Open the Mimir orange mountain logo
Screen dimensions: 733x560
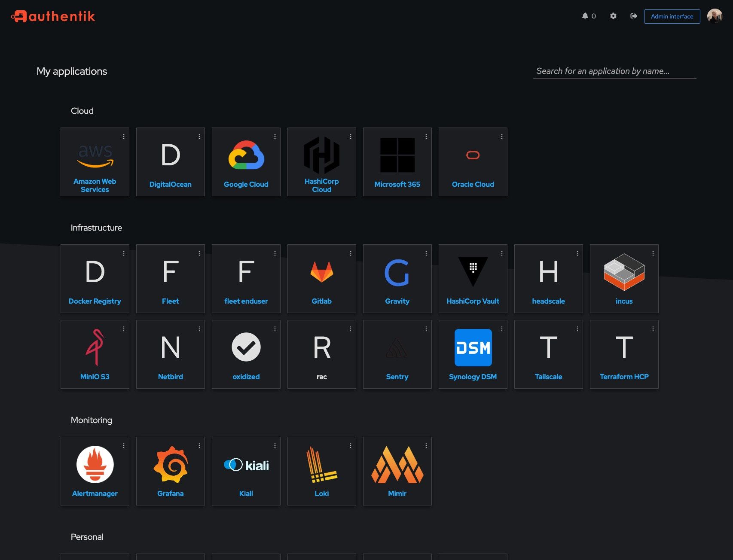tap(397, 464)
